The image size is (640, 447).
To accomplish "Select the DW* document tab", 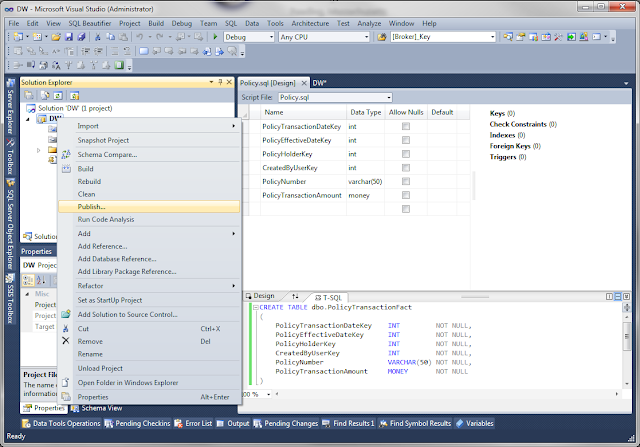I will (x=319, y=83).
